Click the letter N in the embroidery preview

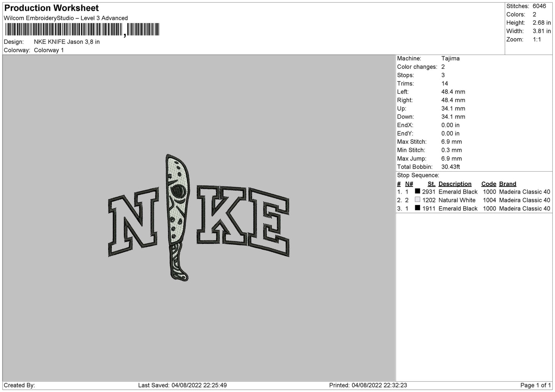pos(133,222)
